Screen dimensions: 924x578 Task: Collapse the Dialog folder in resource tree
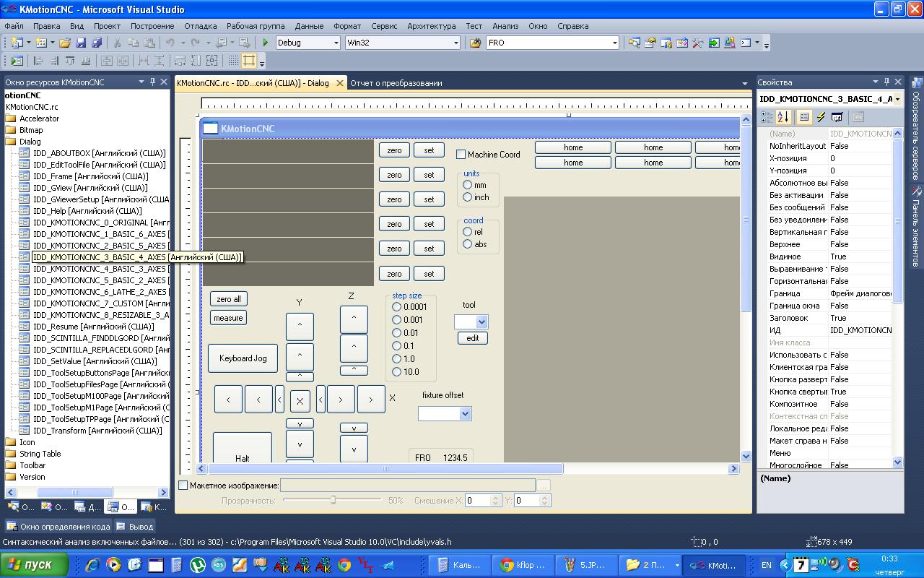[x=11, y=142]
